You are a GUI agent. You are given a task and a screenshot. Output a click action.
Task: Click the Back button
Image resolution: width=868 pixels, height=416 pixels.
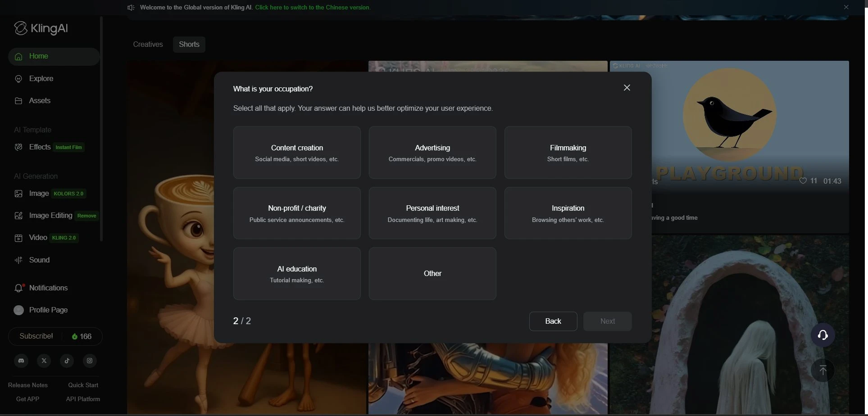point(553,321)
